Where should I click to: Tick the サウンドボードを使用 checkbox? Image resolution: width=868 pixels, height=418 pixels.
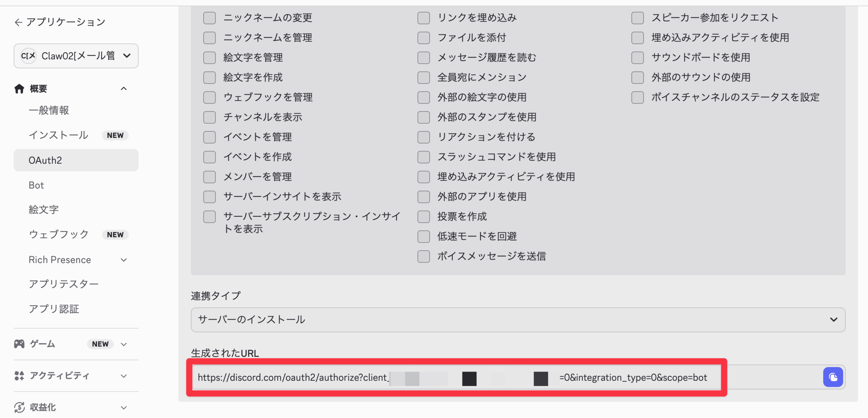coord(637,58)
